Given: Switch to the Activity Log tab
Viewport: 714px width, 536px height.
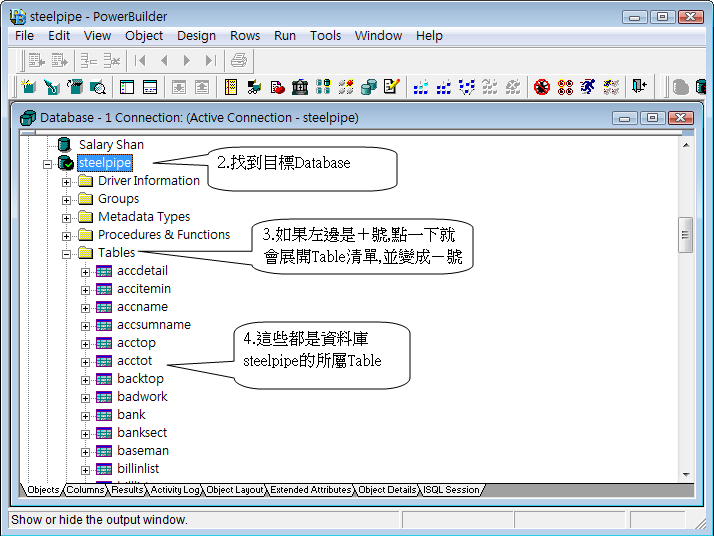Looking at the screenshot, I should pos(175,490).
